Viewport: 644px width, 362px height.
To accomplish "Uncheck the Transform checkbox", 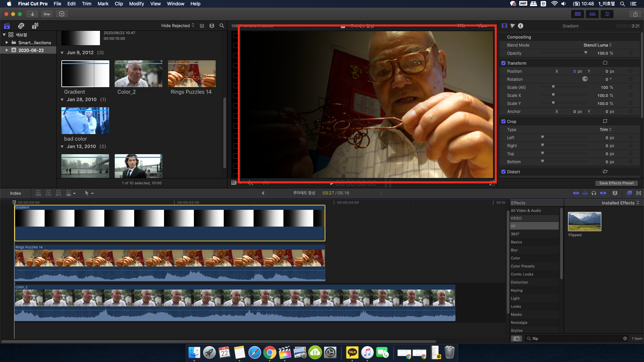I will tap(503, 63).
